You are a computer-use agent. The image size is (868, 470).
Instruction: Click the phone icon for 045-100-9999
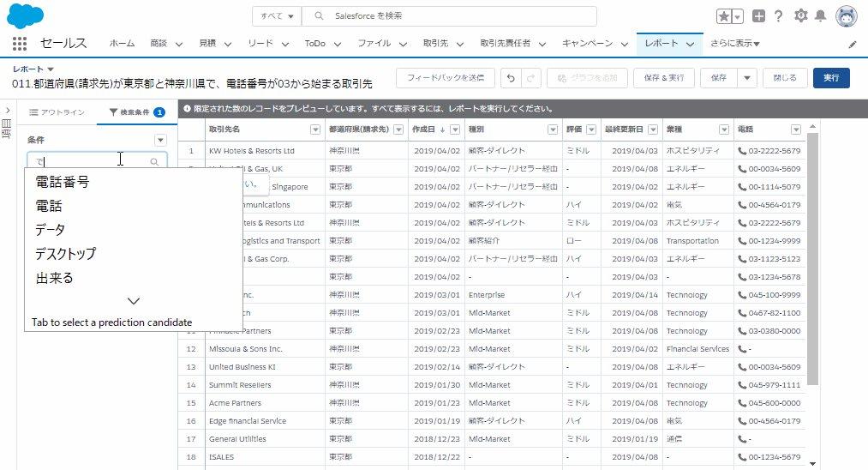[x=742, y=295]
